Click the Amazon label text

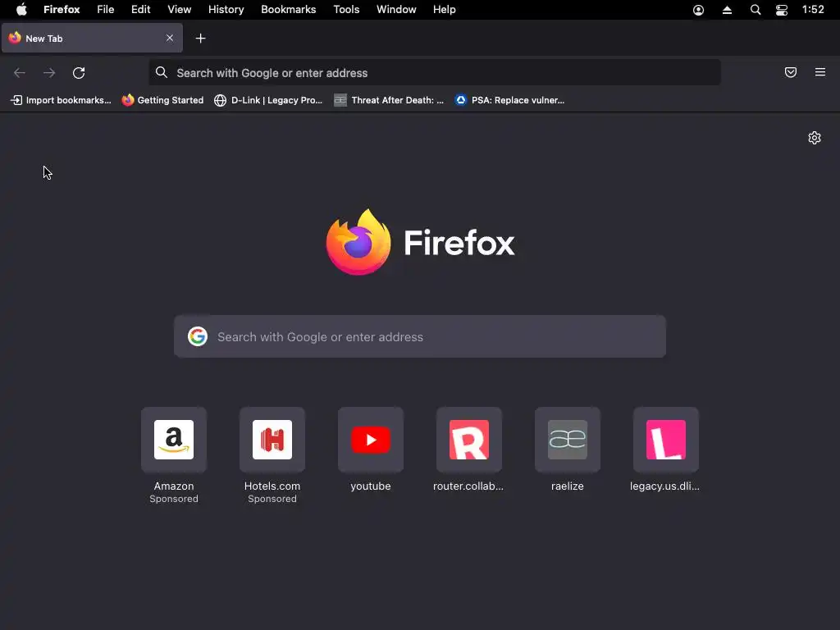click(x=174, y=486)
